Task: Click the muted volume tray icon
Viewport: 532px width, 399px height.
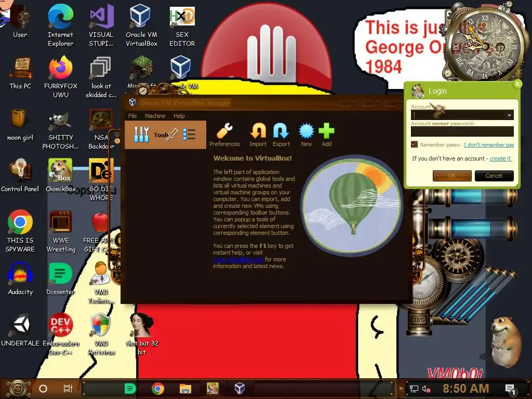Action: point(426,389)
